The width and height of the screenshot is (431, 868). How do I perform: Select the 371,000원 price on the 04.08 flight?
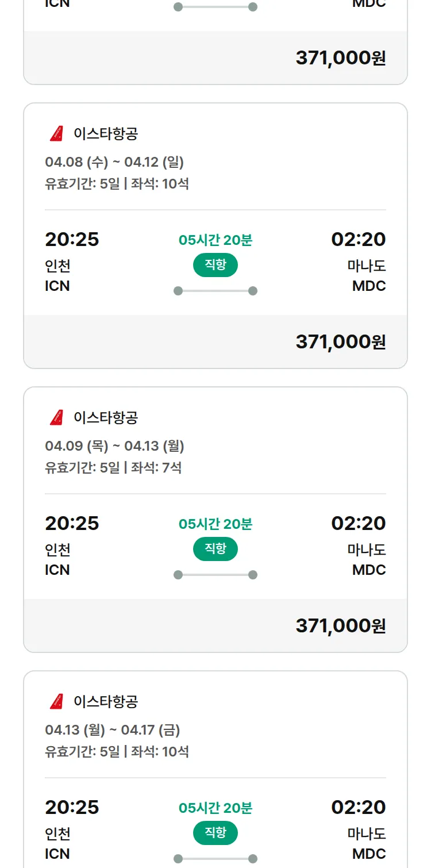340,342
